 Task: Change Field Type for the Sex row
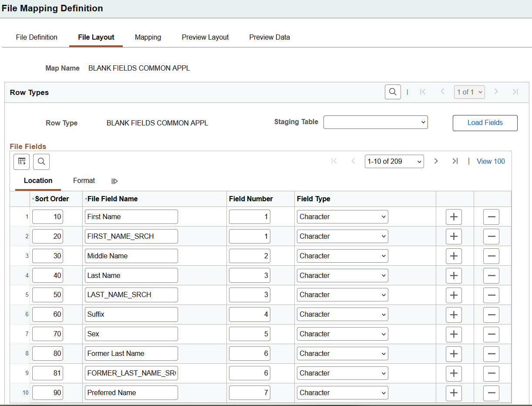342,334
